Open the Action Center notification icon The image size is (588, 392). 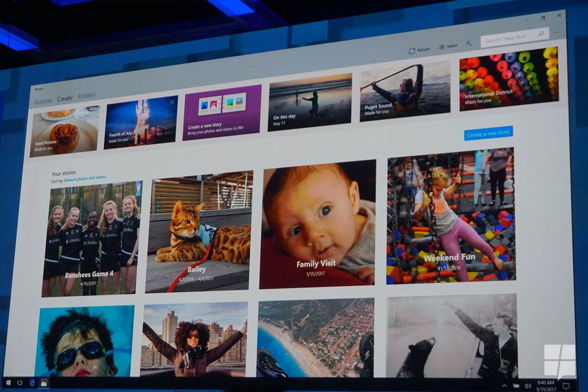[x=566, y=386]
